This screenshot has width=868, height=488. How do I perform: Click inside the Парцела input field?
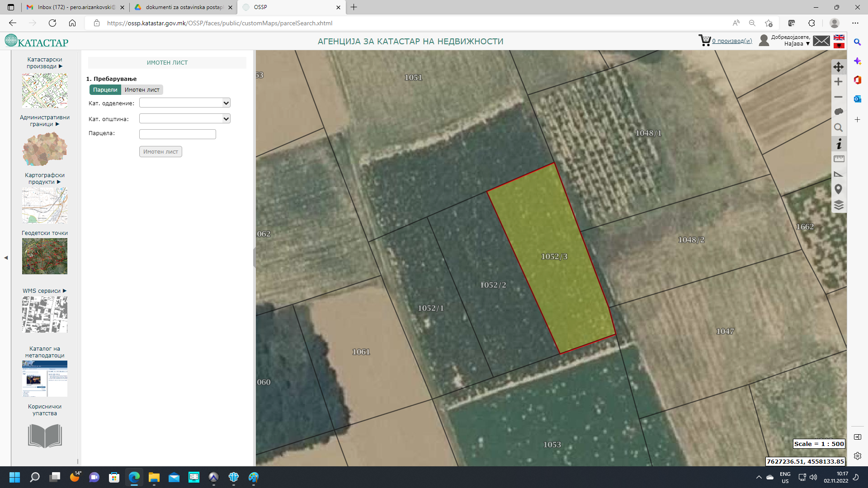tap(177, 134)
